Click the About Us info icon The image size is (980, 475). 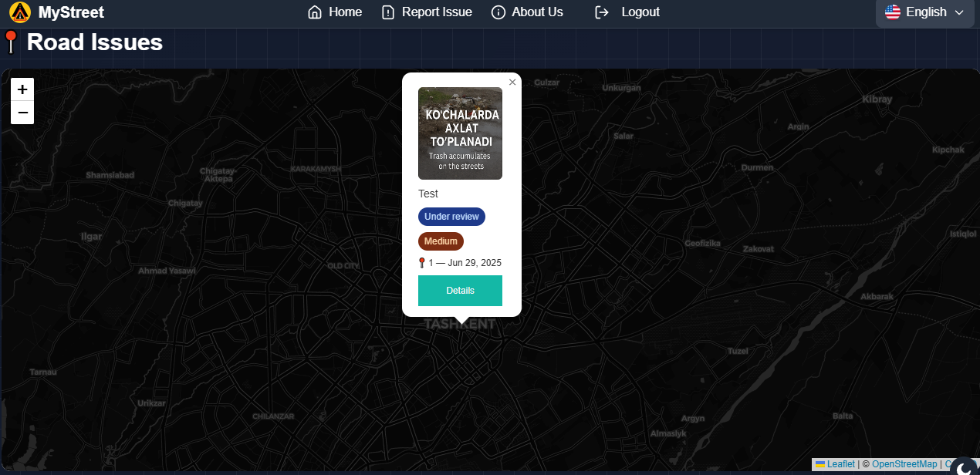[x=498, y=12]
